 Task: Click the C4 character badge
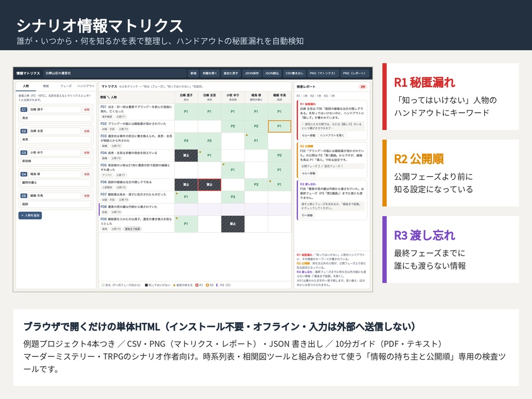point(24,174)
